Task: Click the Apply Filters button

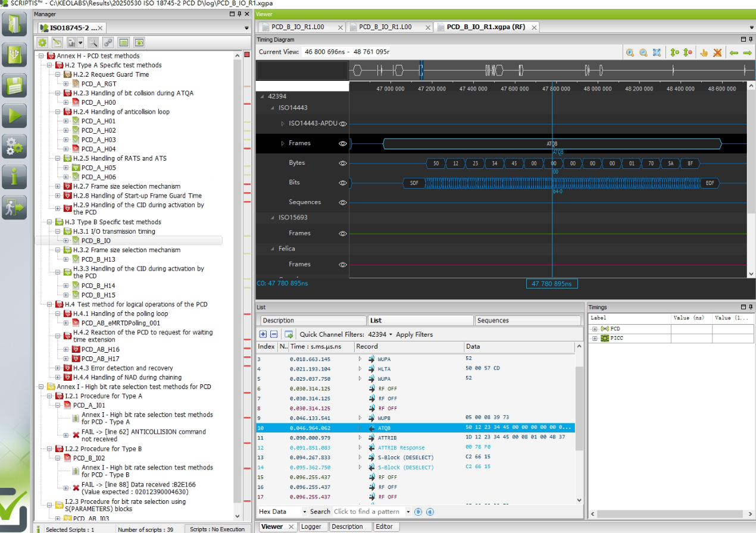Action: pyautogui.click(x=414, y=334)
